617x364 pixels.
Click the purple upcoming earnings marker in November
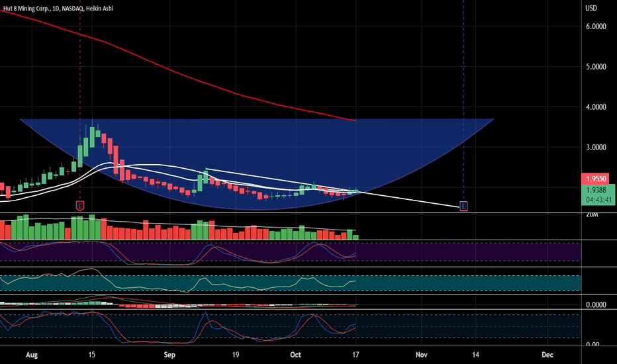pos(463,206)
